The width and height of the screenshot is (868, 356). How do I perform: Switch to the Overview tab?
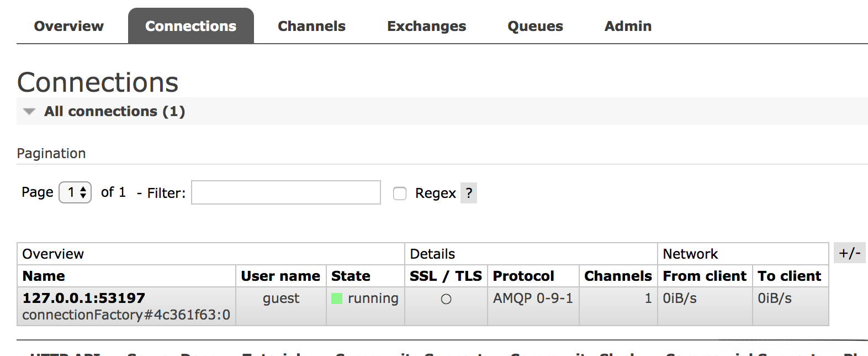click(x=68, y=26)
